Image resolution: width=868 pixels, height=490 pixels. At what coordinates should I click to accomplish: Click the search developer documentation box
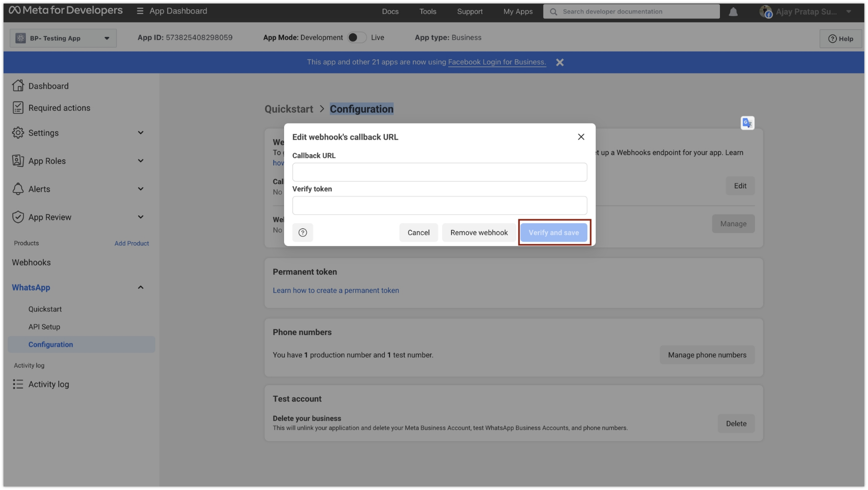631,12
